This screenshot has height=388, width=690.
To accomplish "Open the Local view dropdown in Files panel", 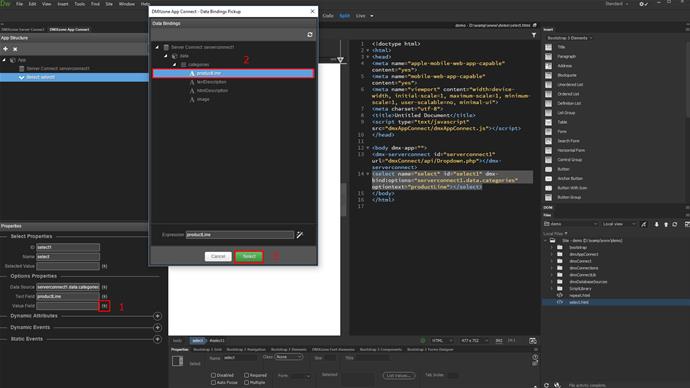I will pos(618,224).
